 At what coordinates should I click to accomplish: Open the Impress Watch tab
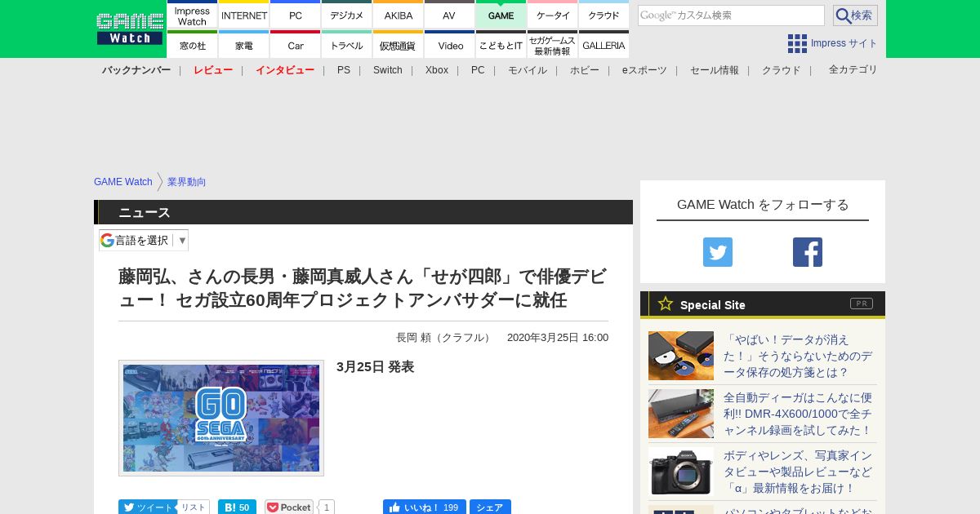(192, 16)
